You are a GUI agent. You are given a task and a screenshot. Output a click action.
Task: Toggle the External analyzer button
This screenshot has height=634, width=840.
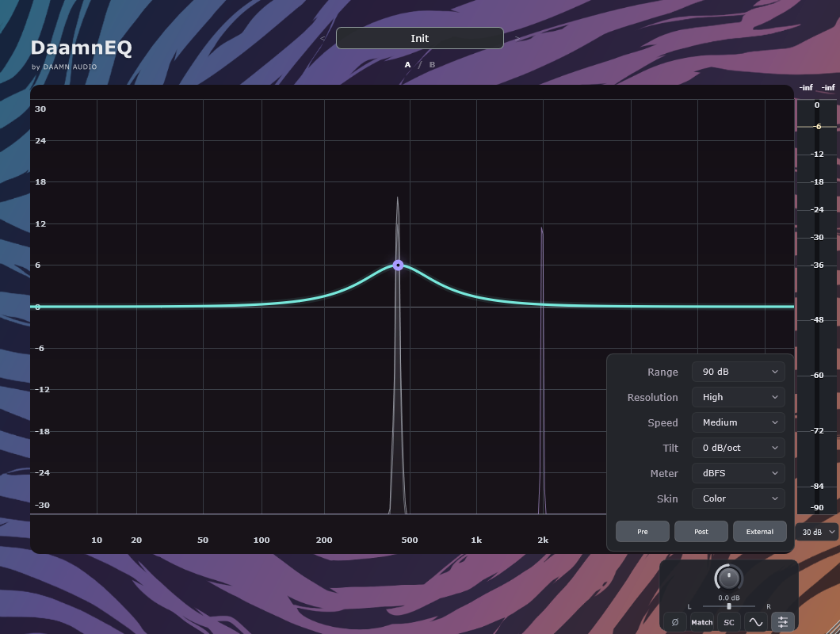760,532
